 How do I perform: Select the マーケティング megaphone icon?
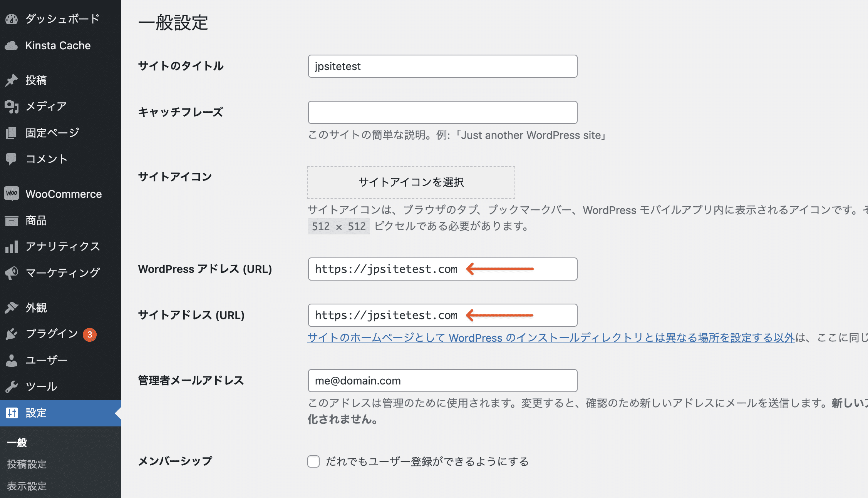12,272
